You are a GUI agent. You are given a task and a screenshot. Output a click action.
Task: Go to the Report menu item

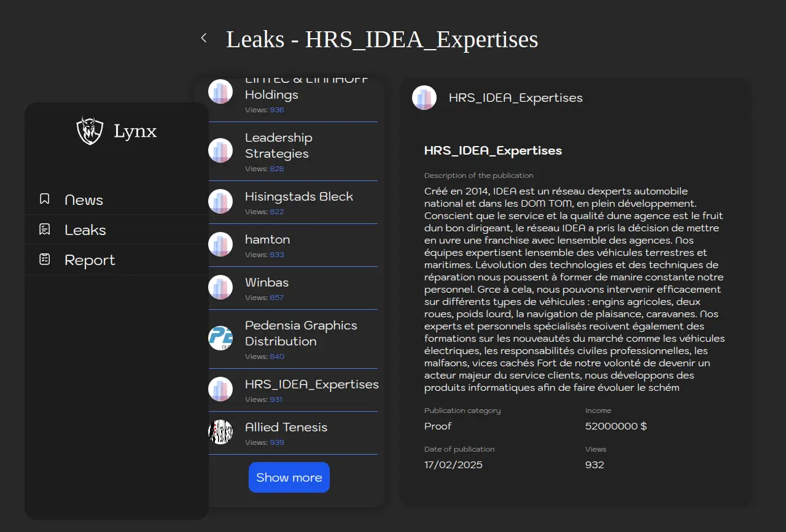[90, 260]
